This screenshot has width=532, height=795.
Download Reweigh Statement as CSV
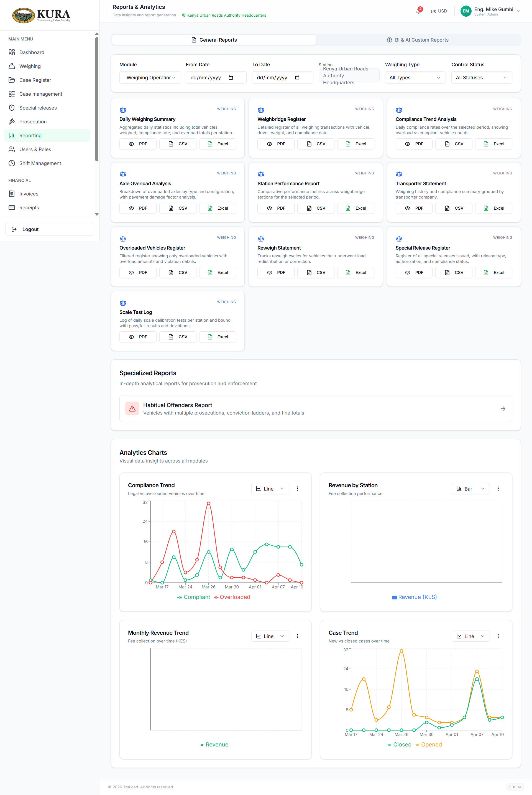316,273
